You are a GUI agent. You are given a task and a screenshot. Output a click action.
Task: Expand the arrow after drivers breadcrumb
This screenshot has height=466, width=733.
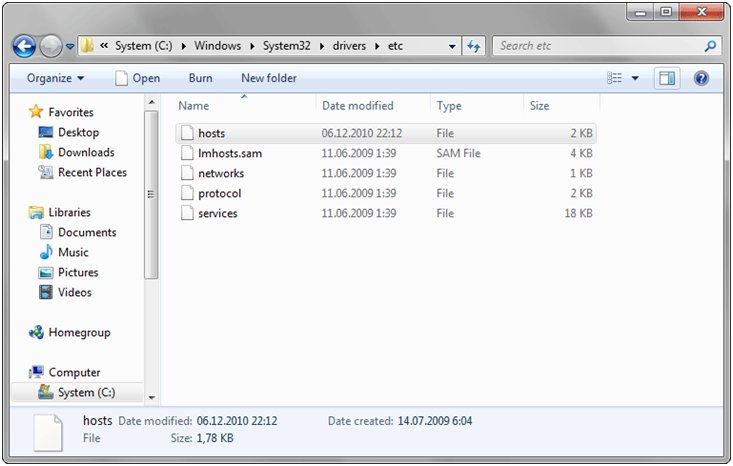pos(377,46)
